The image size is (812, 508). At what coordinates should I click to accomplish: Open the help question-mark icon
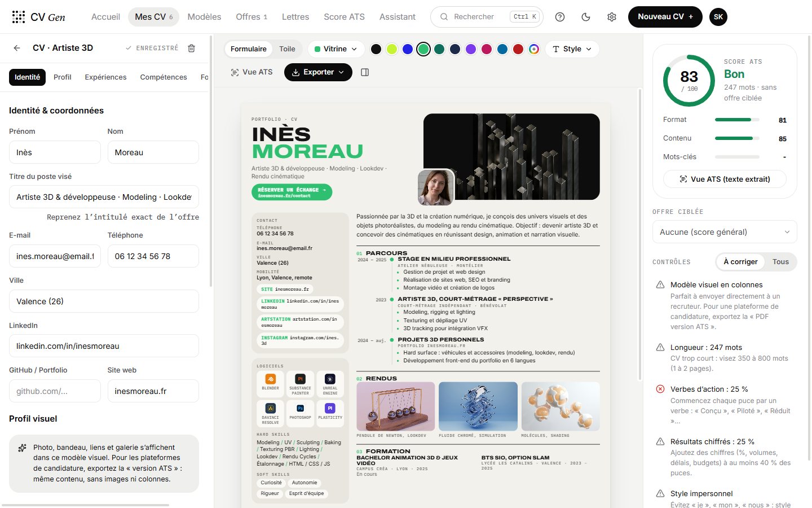click(560, 17)
